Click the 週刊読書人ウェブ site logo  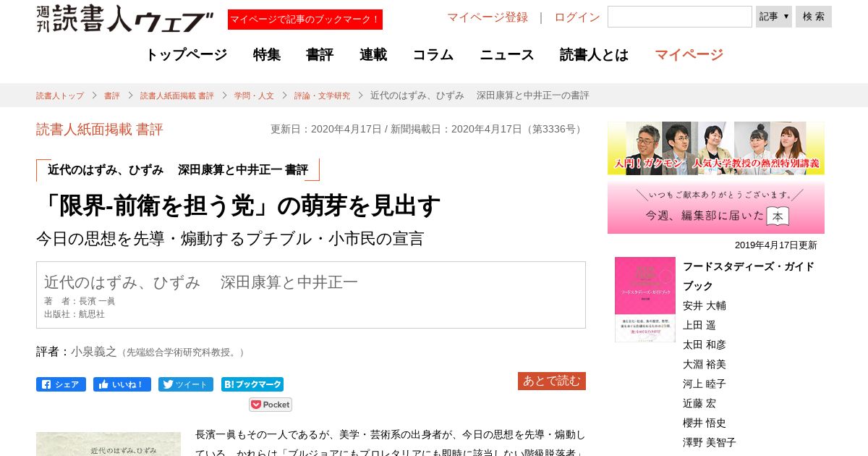(x=124, y=18)
